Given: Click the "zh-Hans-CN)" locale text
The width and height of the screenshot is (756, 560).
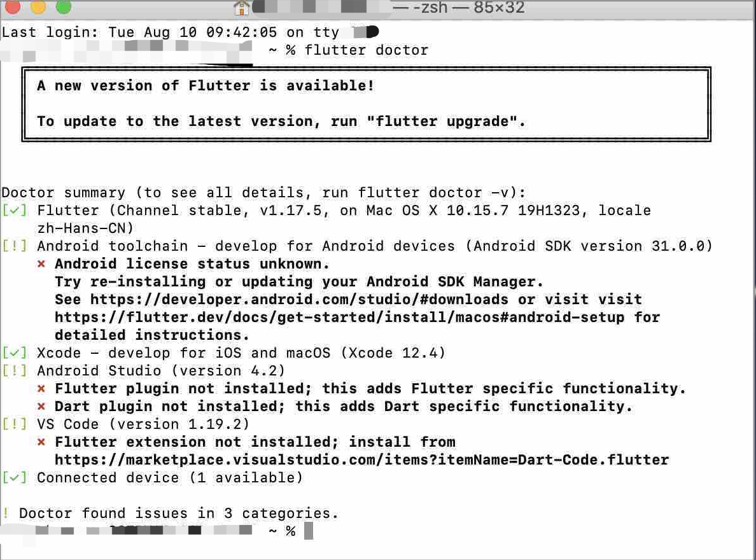Looking at the screenshot, I should click(85, 228).
